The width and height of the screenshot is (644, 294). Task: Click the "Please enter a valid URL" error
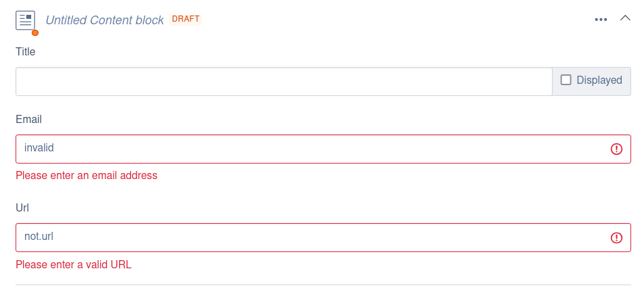73,264
